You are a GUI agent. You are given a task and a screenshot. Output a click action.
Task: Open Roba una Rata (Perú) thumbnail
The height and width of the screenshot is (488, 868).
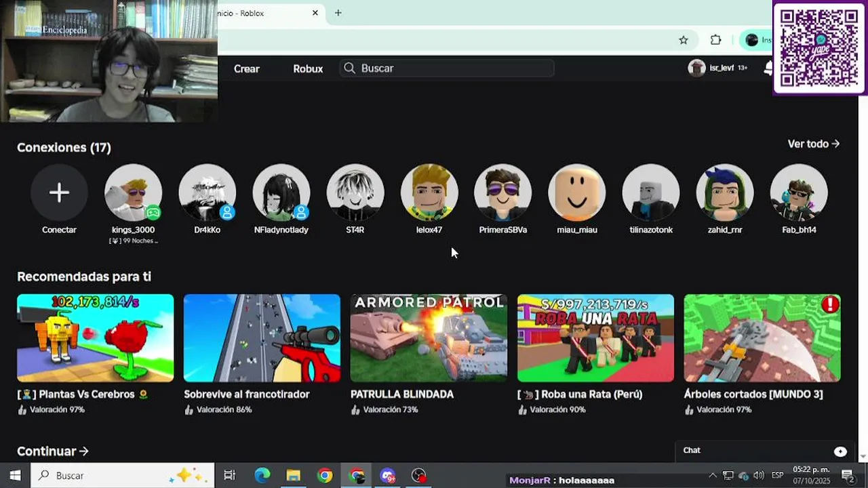click(x=595, y=338)
